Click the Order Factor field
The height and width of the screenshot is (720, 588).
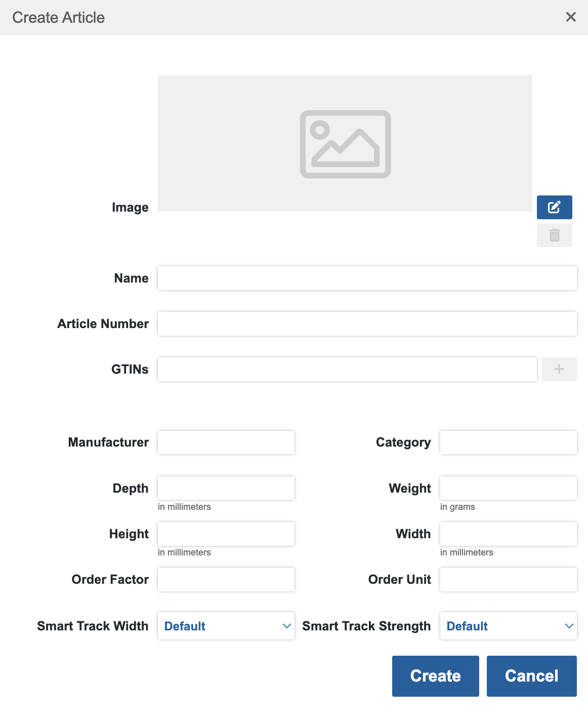click(x=226, y=579)
